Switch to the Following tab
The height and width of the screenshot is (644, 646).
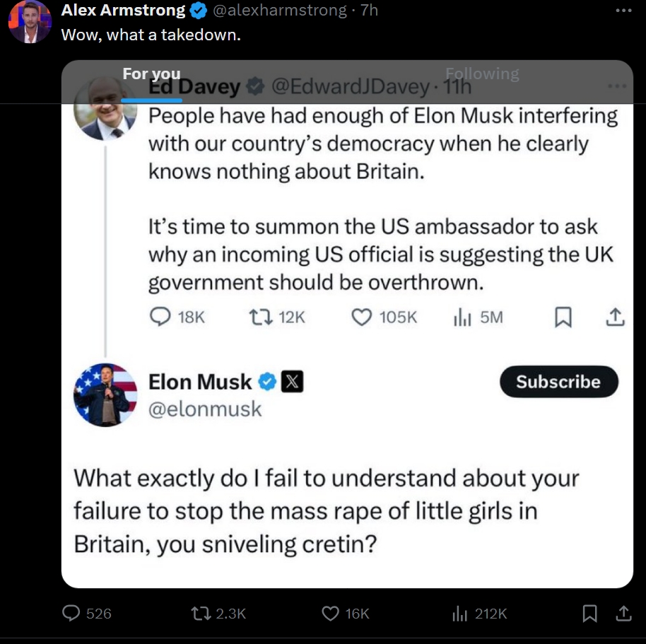(x=482, y=74)
